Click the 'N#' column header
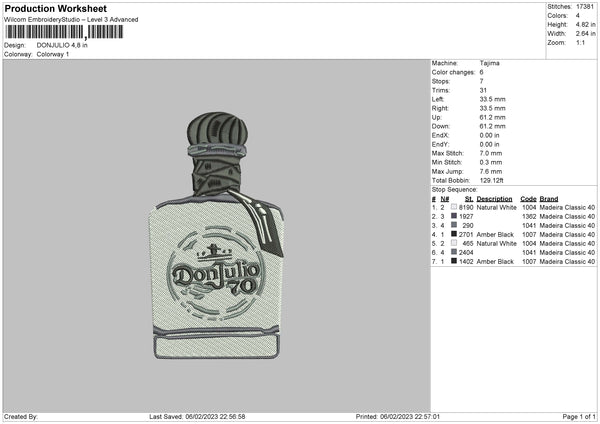 pos(445,199)
